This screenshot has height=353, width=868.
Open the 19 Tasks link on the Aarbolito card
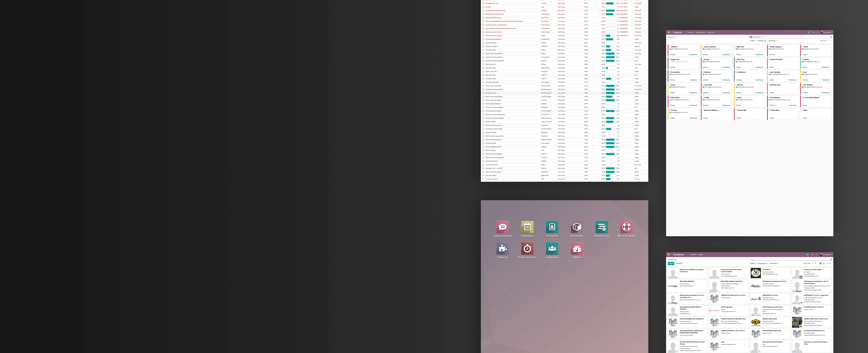click(x=673, y=55)
